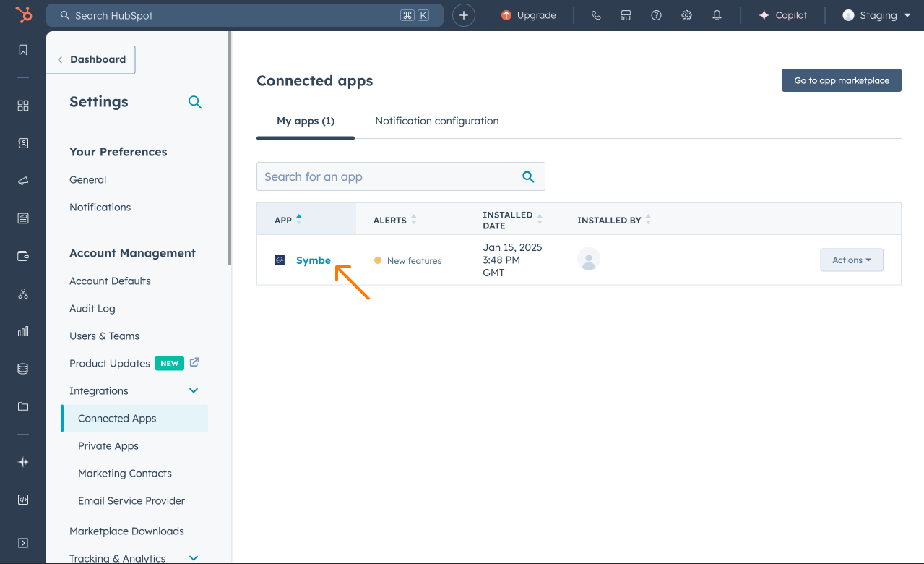Open Product Updates settings
Viewport: 924px width, 564px height.
(x=110, y=364)
